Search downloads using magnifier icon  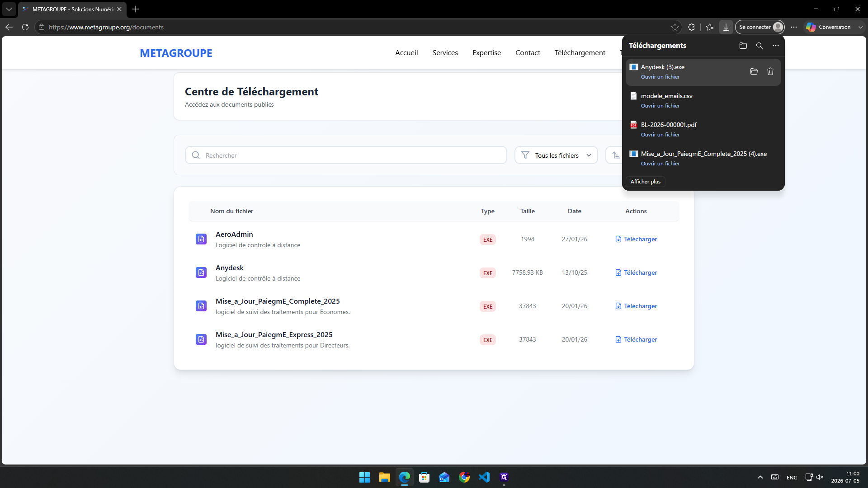(759, 46)
